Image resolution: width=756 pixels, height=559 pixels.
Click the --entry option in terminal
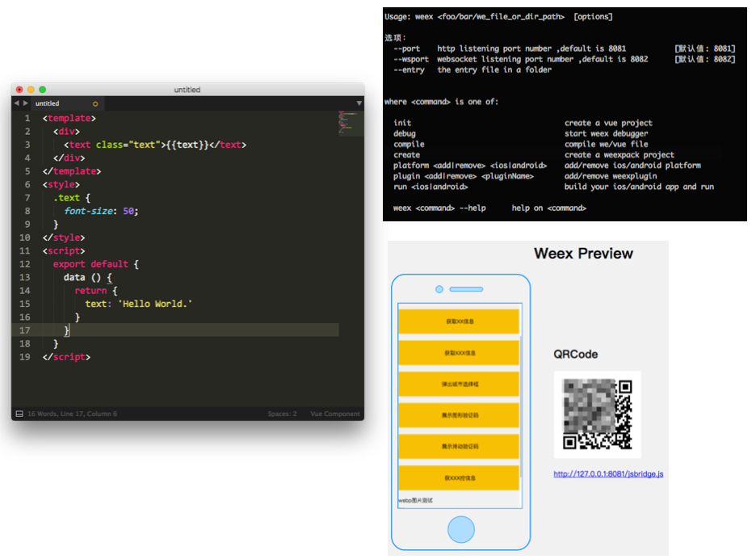tap(409, 70)
